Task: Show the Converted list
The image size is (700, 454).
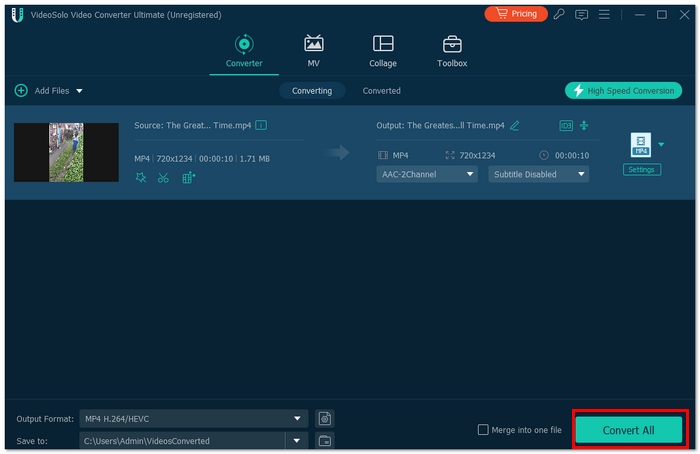Action: 381,90
